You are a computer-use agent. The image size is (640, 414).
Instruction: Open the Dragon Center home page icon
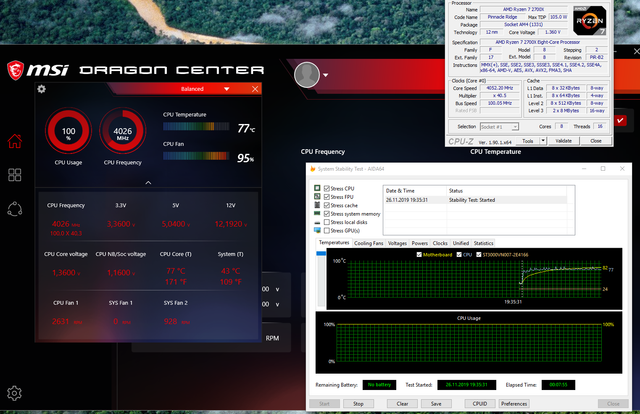pyautogui.click(x=15, y=141)
